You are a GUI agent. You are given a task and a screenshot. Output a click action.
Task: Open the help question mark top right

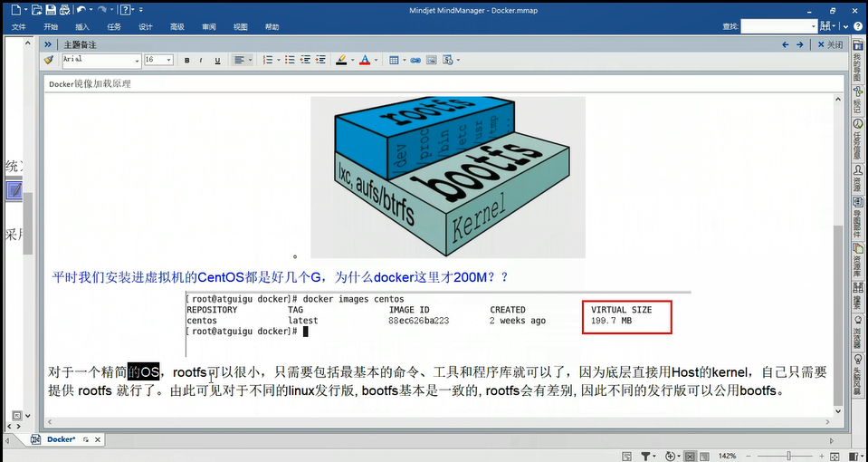(859, 26)
